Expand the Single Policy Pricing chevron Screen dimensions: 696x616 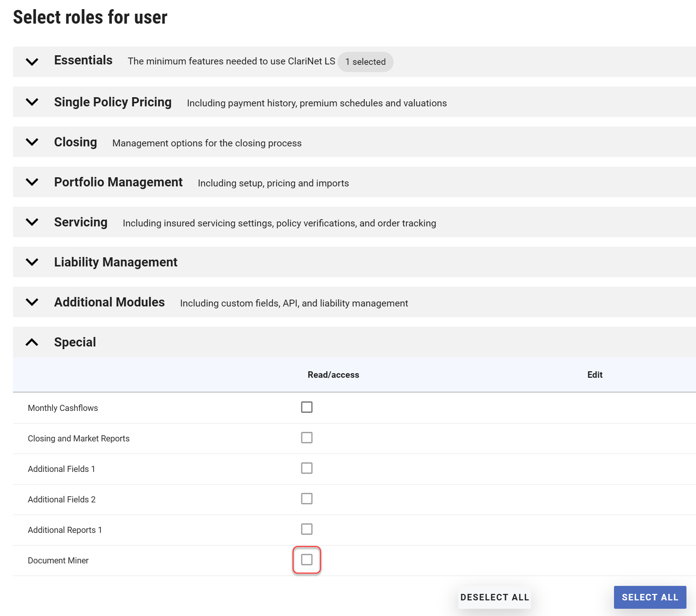coord(32,102)
